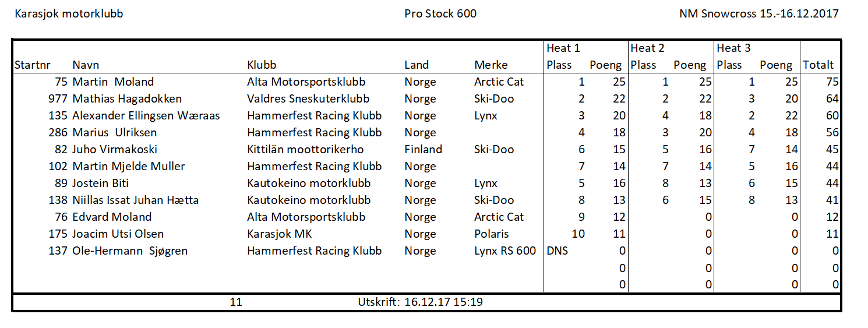Click the Finland country cell
Screen dimensions: 868x328
click(424, 150)
